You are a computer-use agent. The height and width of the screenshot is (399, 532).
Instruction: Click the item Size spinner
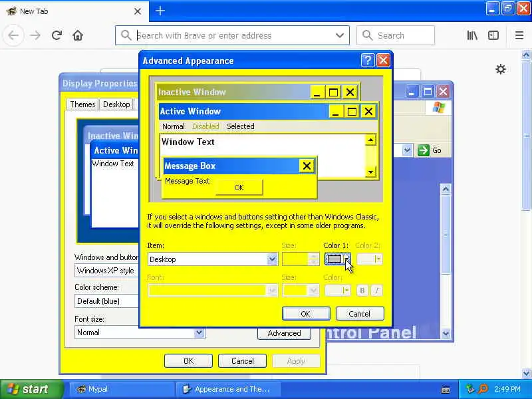(314, 259)
